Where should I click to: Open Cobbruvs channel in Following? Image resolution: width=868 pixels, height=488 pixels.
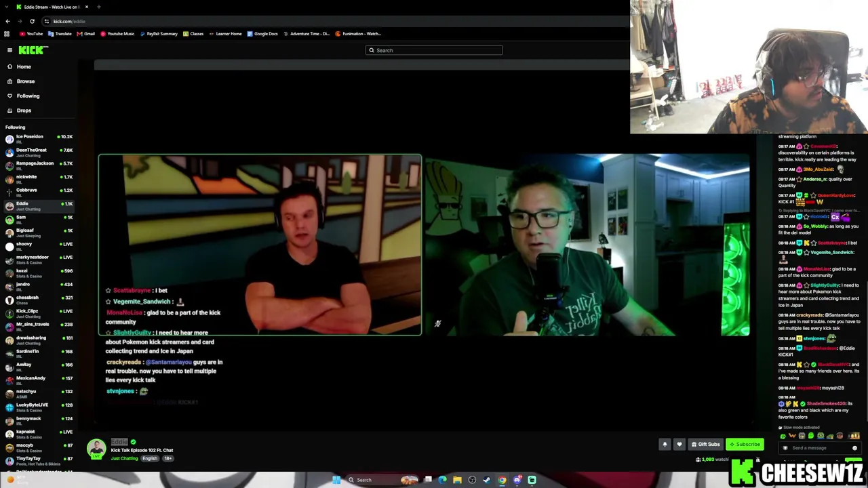coord(41,192)
